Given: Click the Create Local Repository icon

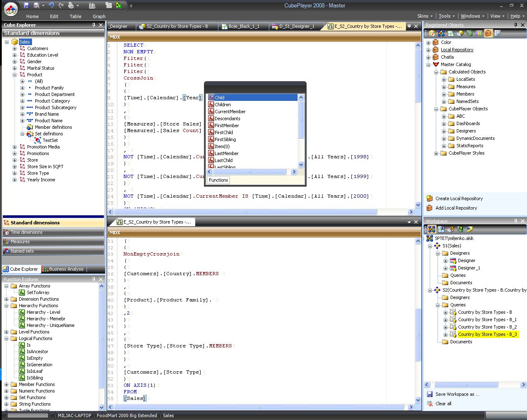Looking at the screenshot, I should coord(430,199).
